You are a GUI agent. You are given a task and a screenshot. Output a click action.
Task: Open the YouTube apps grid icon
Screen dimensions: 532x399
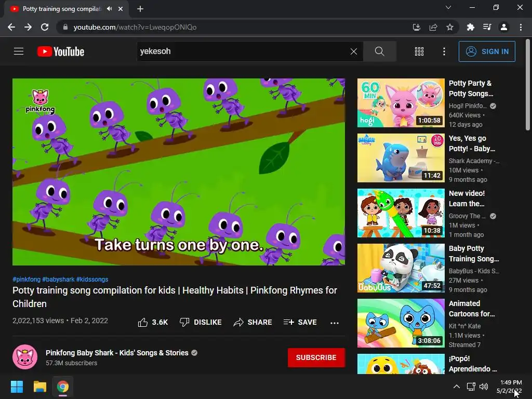(x=419, y=51)
